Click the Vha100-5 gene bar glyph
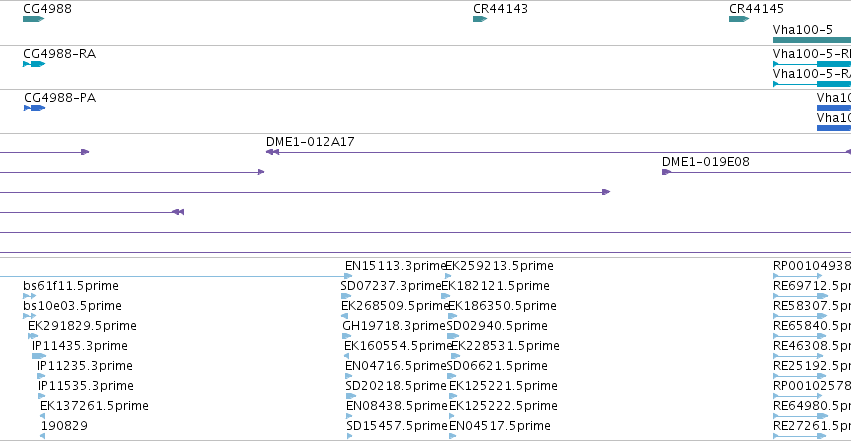Screen dimensions: 851x441 (x=812, y=40)
